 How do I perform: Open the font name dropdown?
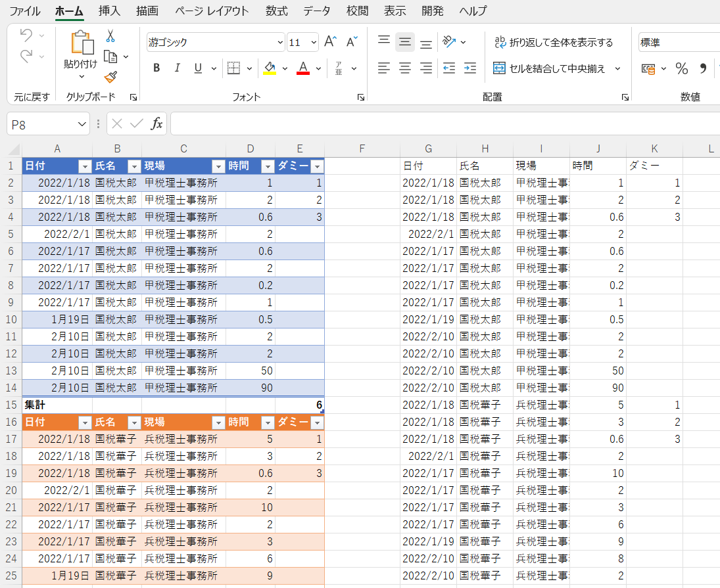pos(281,43)
